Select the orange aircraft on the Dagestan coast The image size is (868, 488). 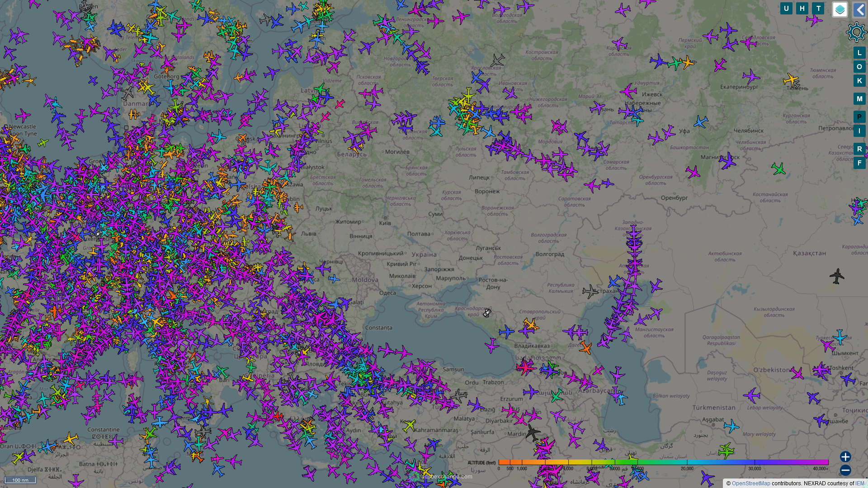click(585, 347)
